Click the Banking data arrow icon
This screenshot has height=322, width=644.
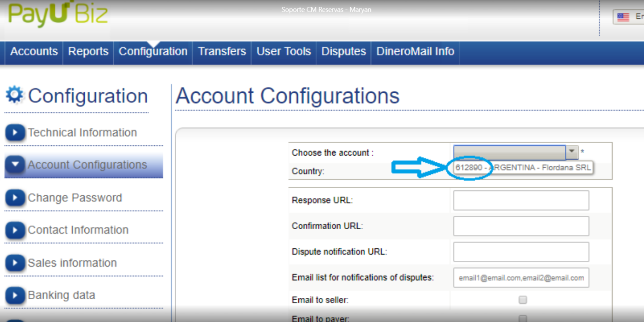(x=15, y=295)
